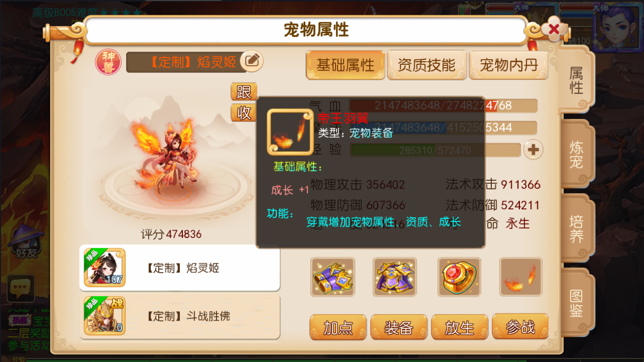644x362 pixels.
Task: Select the flame wings equipment slot
Action: (520, 277)
